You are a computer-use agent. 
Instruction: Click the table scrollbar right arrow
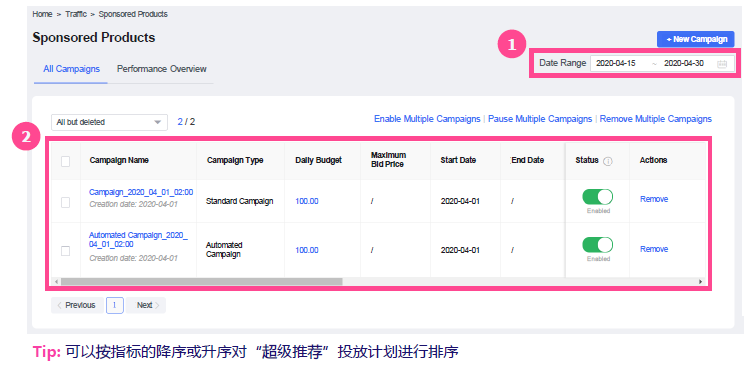[700, 281]
